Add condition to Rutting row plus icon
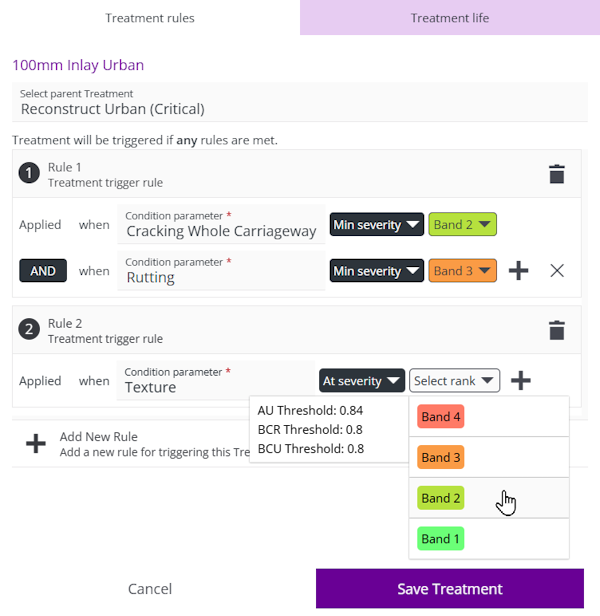600x616 pixels. [518, 271]
